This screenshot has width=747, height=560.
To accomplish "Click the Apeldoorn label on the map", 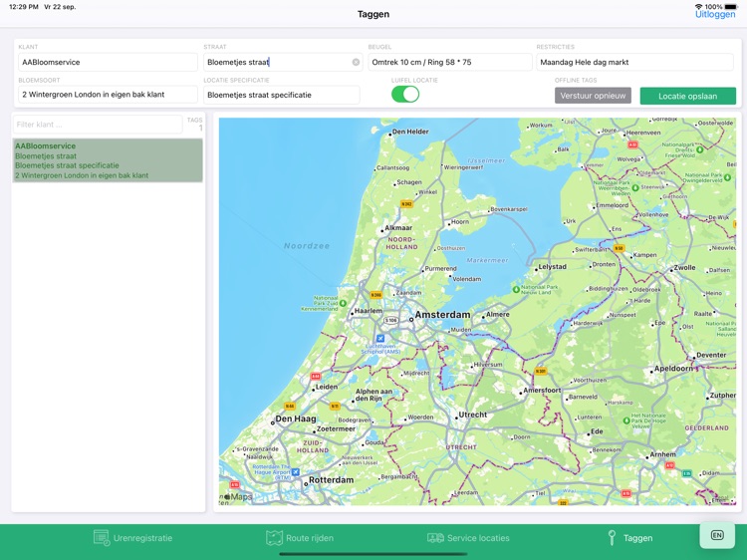I will tap(673, 369).
